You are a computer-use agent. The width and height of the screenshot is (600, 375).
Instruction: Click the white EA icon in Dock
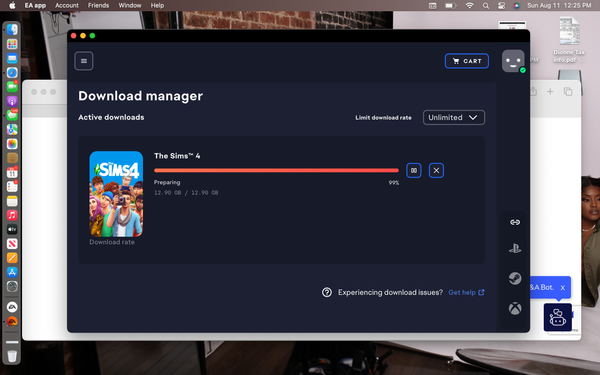12,307
